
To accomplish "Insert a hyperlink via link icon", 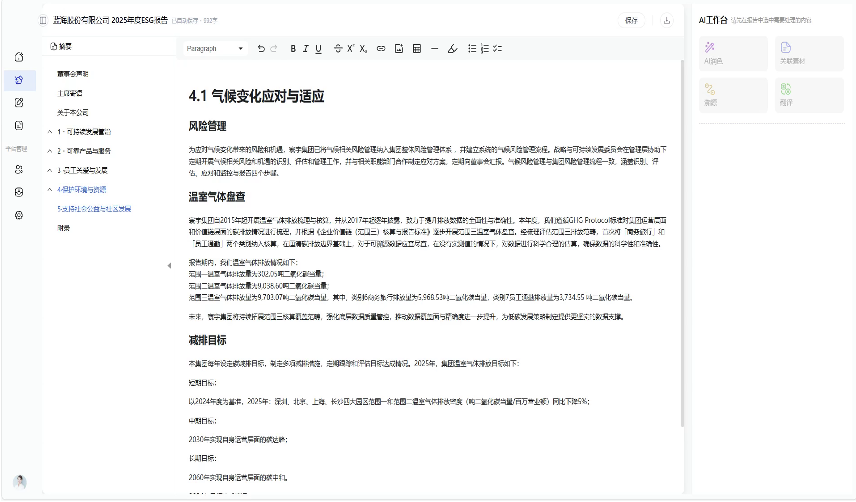I will pyautogui.click(x=381, y=49).
